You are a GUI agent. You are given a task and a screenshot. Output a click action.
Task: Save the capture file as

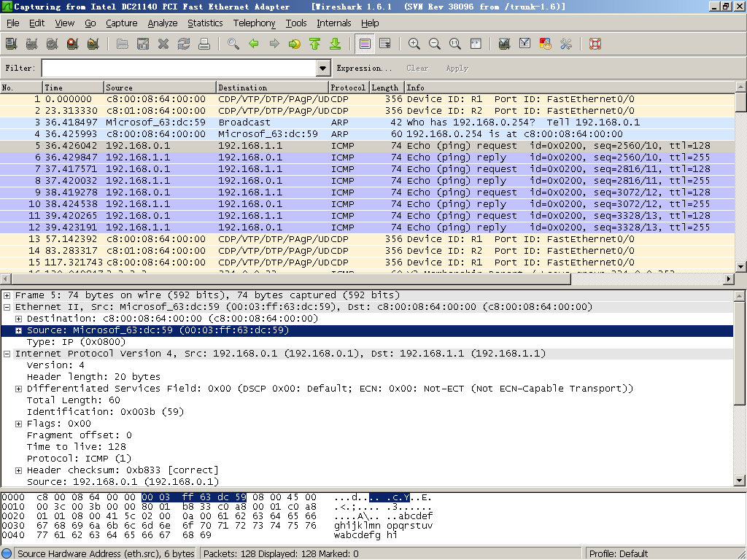point(143,44)
